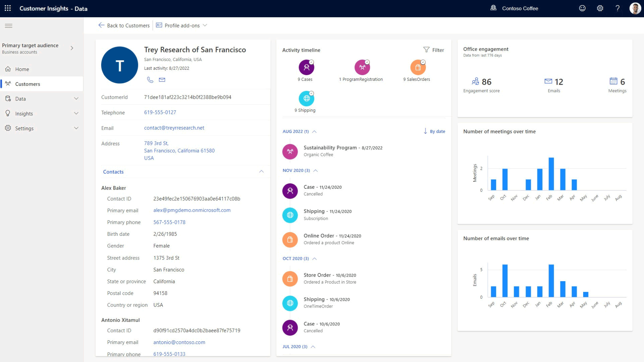The image size is (644, 362).
Task: Click telephone number 619-555-0127
Action: [x=160, y=112]
